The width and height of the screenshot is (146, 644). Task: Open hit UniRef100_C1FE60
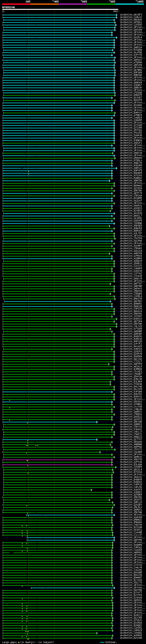pyautogui.click(x=131, y=25)
